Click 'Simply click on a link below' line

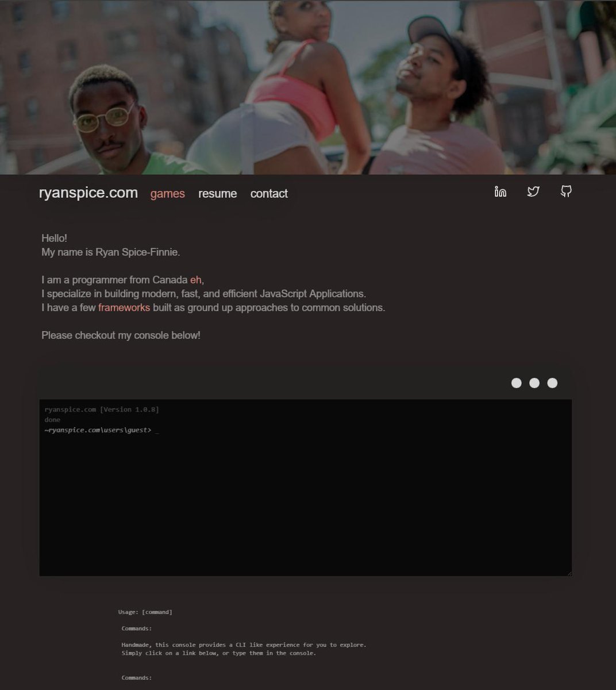(218, 653)
